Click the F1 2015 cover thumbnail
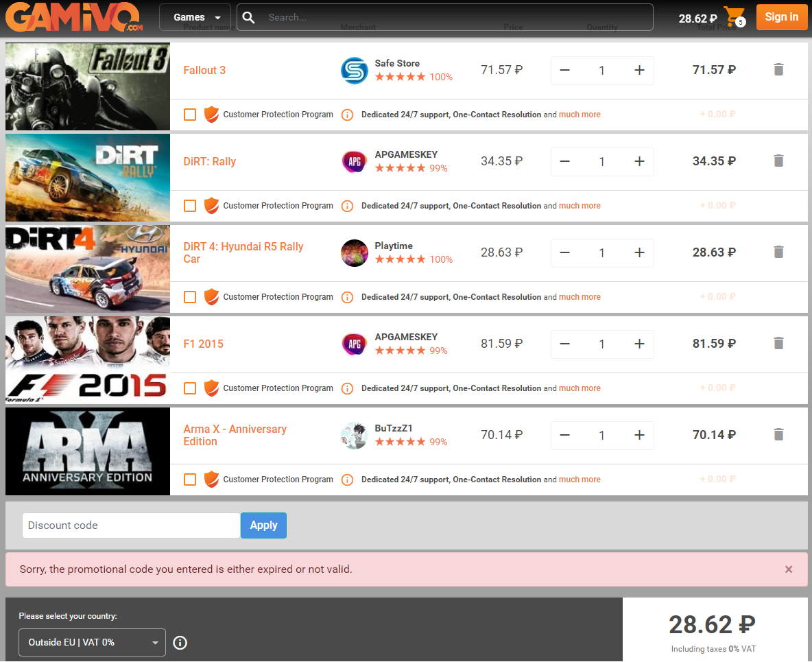 pyautogui.click(x=88, y=360)
